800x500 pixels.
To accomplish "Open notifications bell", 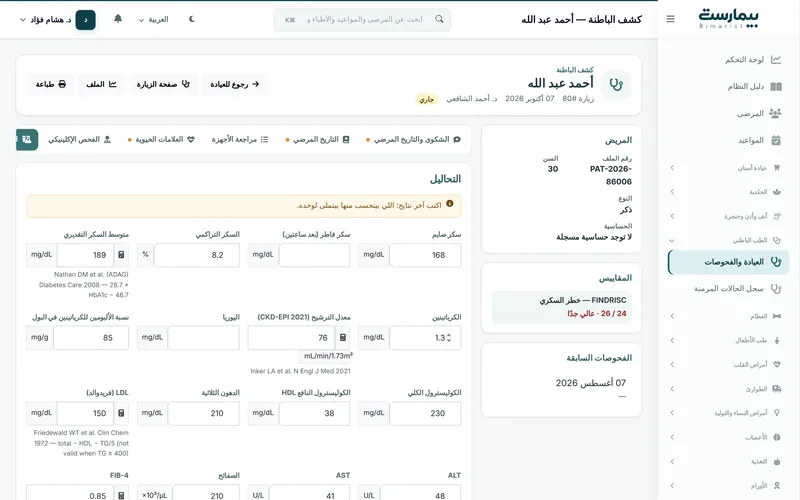I will 118,19.
